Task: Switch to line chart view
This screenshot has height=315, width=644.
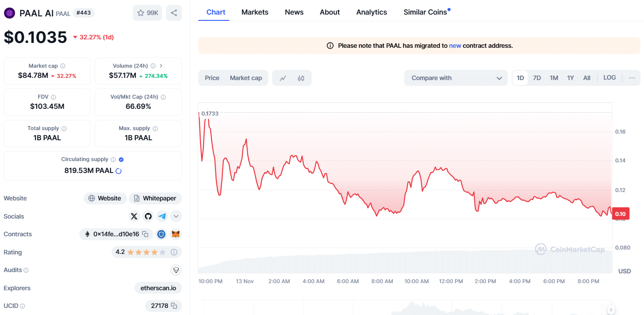Action: 283,78
